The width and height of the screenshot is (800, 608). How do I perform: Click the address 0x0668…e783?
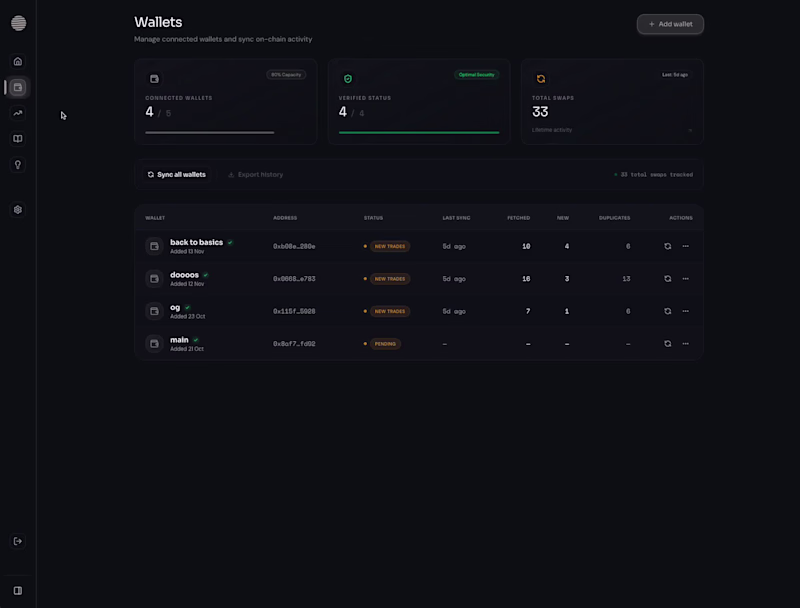click(x=294, y=279)
